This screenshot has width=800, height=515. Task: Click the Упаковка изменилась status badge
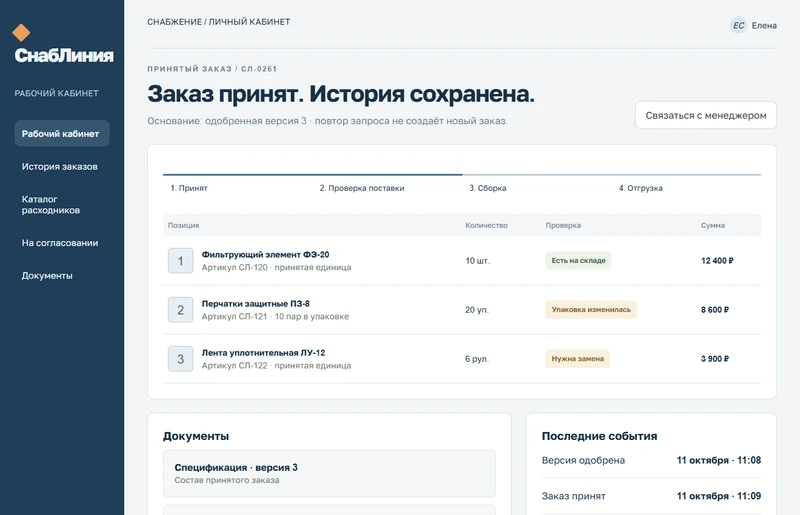click(591, 309)
